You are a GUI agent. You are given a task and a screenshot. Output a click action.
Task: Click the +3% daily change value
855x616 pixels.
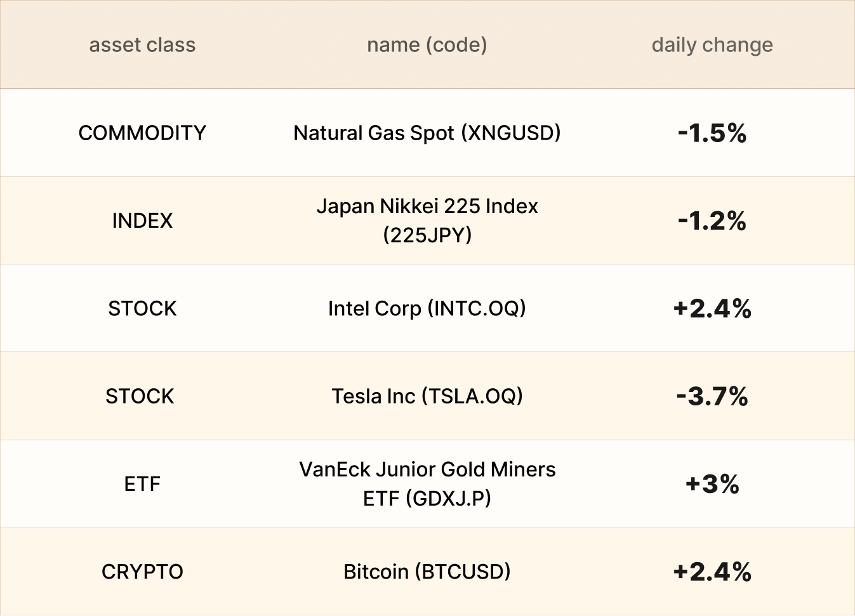712,484
